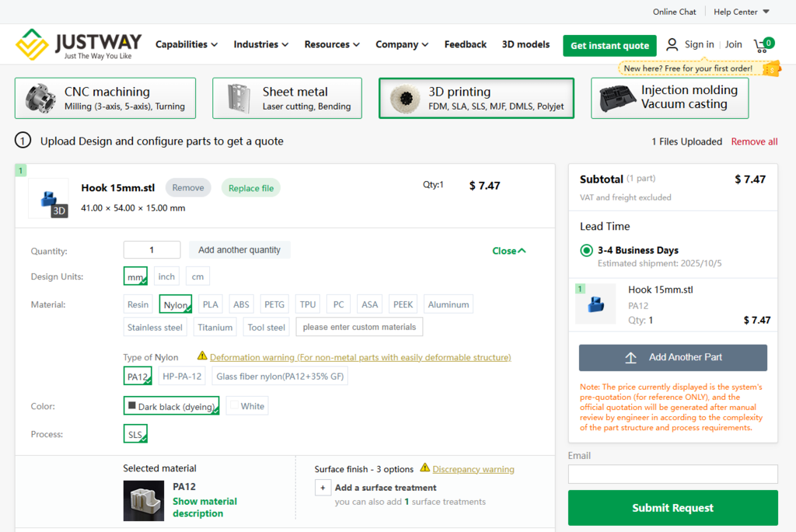Select the 3-4 Business Days lead time
The height and width of the screenshot is (532, 796).
[x=586, y=251]
